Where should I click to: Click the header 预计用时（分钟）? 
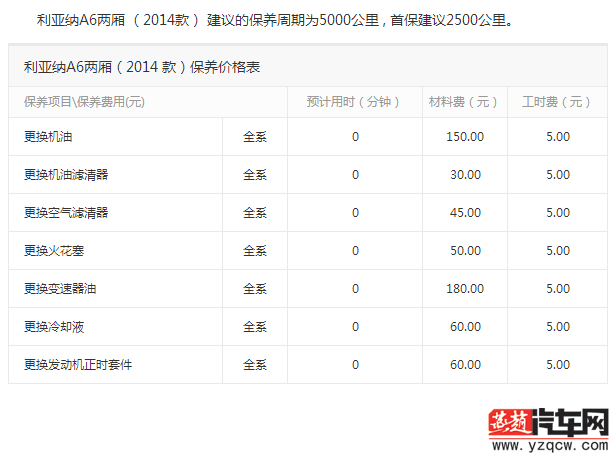pos(355,102)
